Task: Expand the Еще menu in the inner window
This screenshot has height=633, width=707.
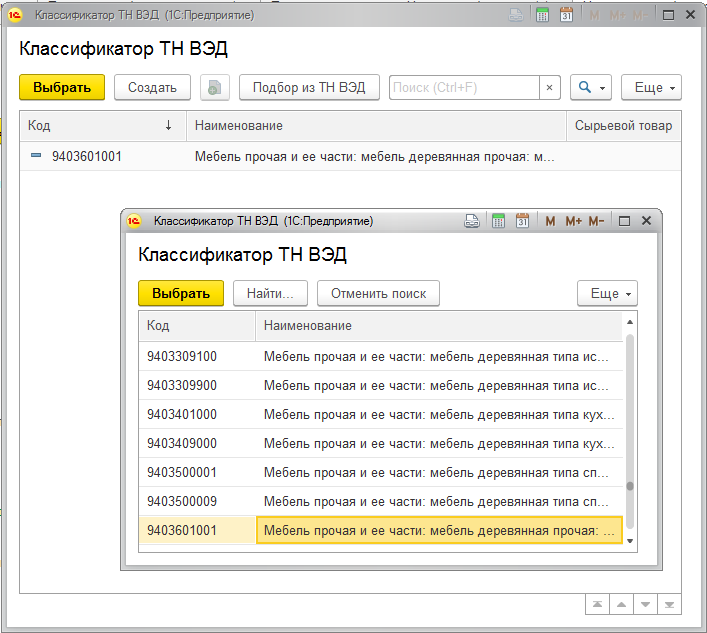Action: (x=607, y=293)
